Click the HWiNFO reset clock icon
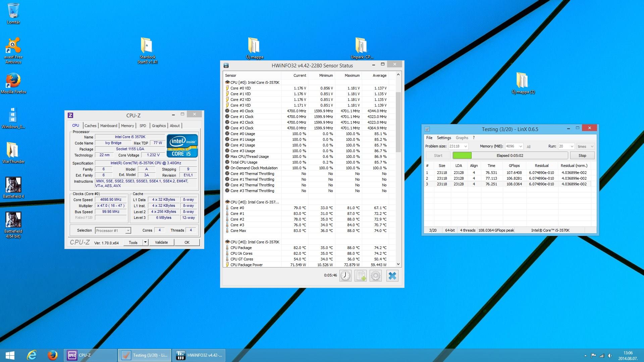Screen dimensions: 644x362 pyautogui.click(x=345, y=276)
